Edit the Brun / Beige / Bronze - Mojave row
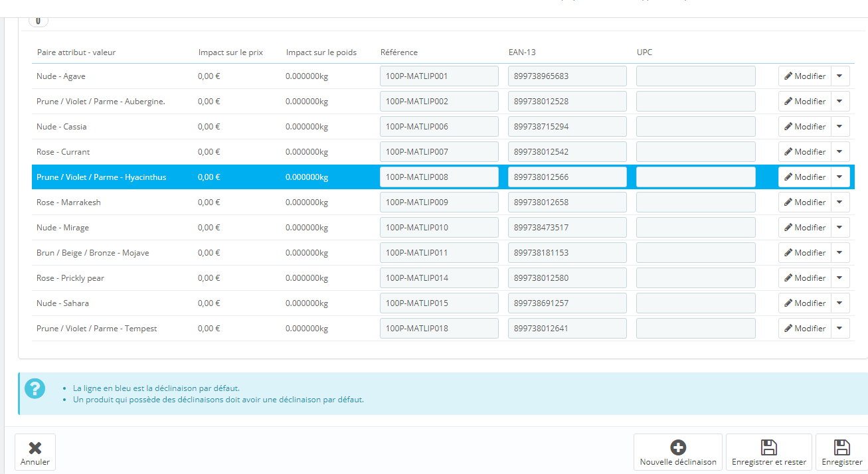The width and height of the screenshot is (868, 474). coord(805,253)
